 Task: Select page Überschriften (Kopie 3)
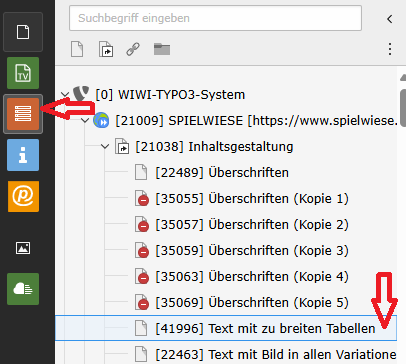click(252, 251)
